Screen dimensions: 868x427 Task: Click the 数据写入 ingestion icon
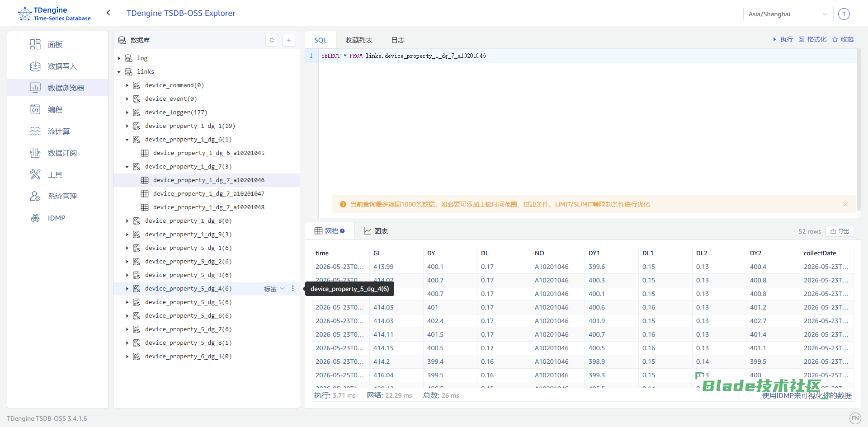coord(35,66)
